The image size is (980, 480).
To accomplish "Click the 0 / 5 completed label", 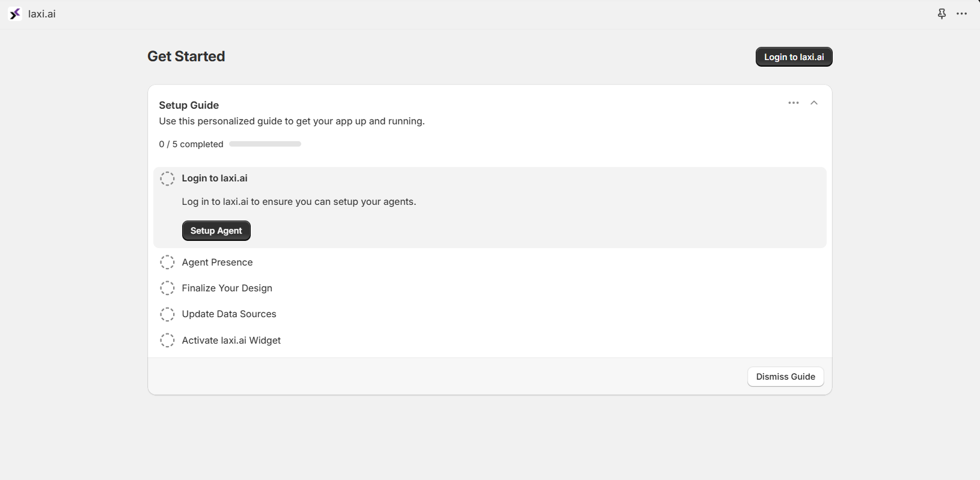I will 191,144.
